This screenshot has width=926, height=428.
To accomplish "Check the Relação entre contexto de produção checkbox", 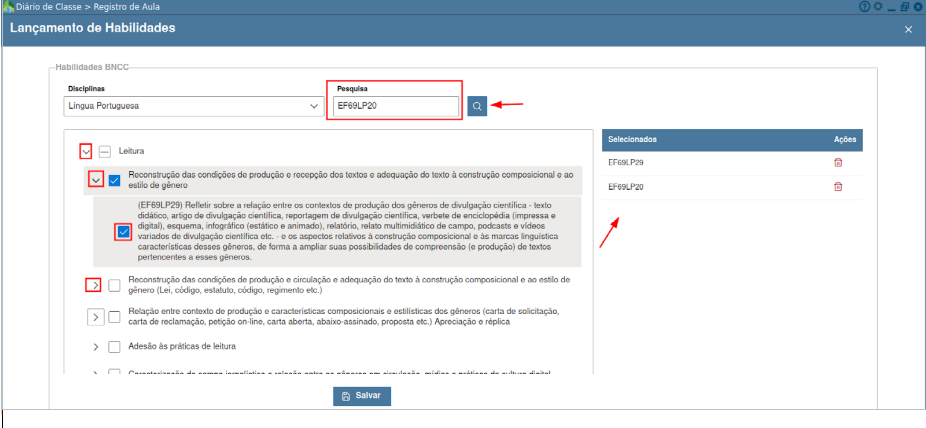I will (115, 317).
